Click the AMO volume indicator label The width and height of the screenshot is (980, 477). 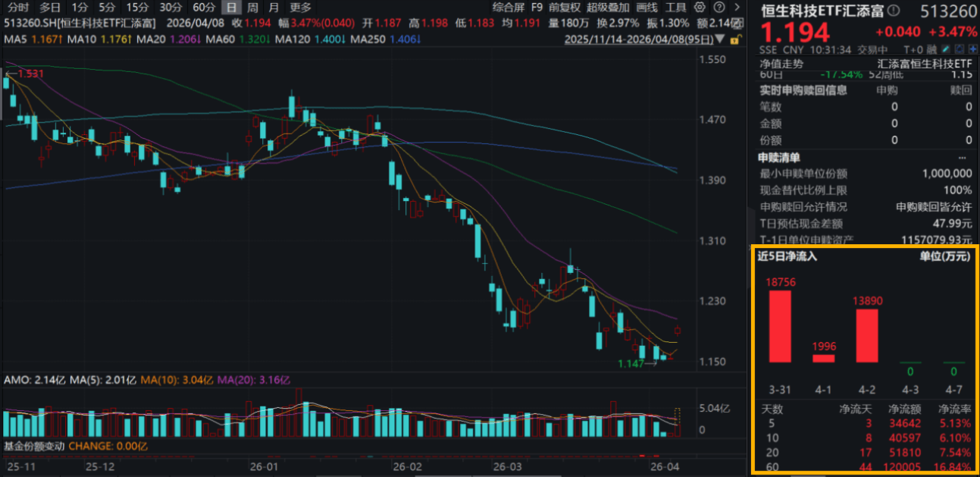click(x=33, y=379)
